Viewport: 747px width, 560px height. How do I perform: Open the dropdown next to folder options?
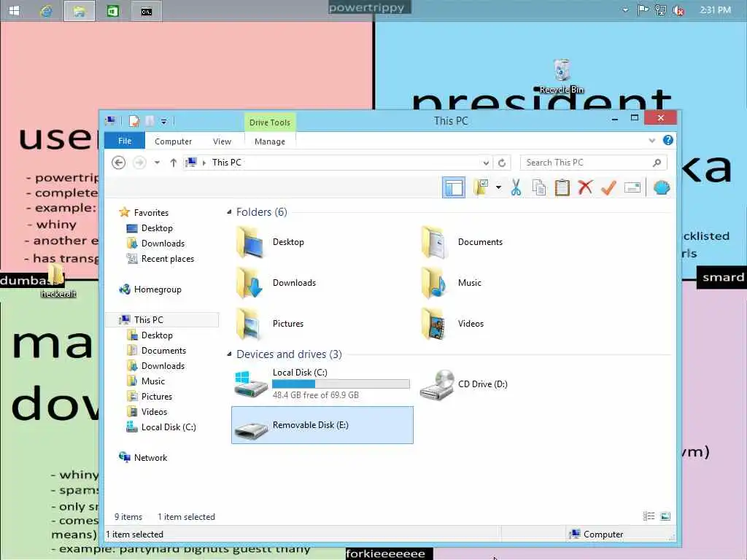coord(498,187)
